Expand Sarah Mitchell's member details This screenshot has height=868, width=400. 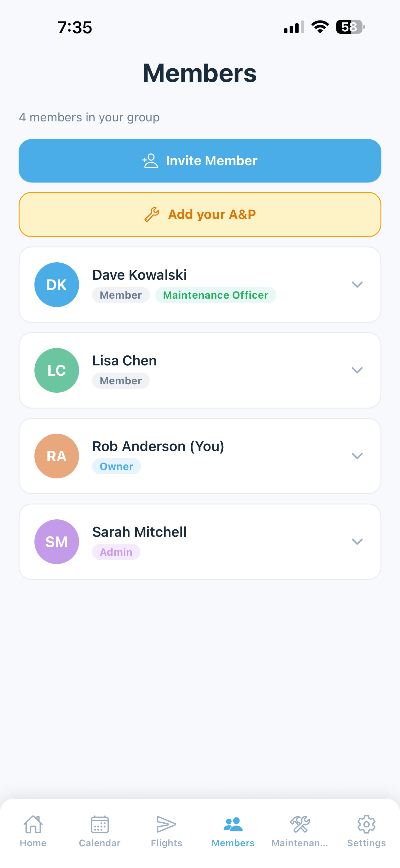(x=357, y=541)
